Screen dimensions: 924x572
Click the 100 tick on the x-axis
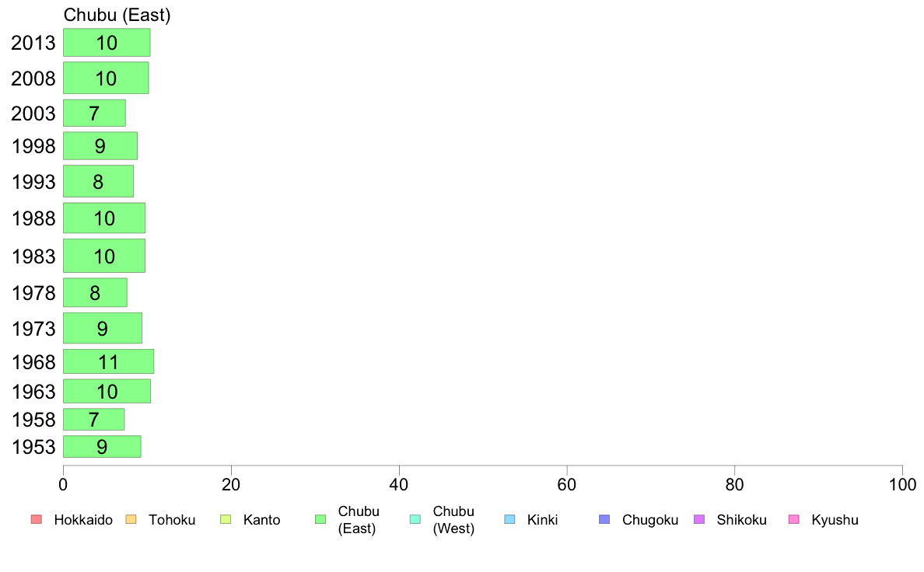[902, 485]
